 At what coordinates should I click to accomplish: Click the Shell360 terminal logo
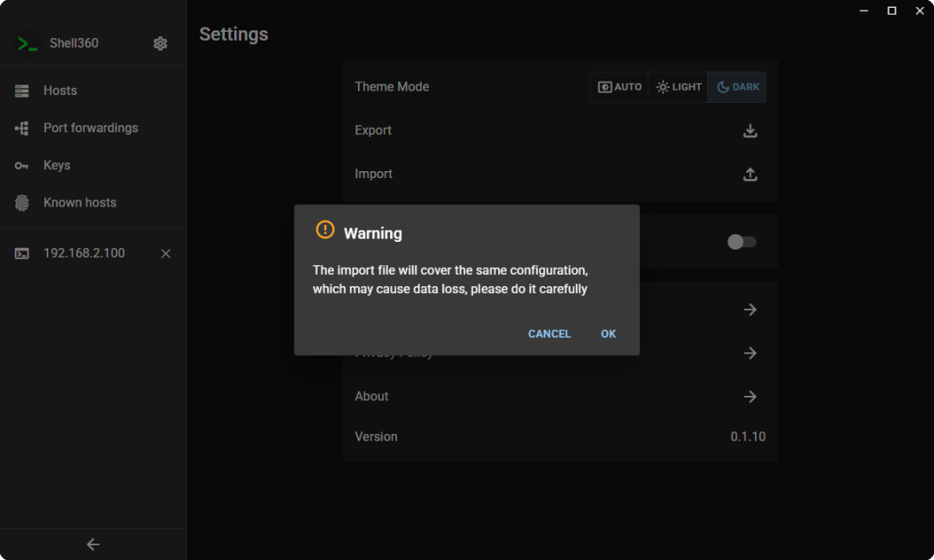pos(28,43)
